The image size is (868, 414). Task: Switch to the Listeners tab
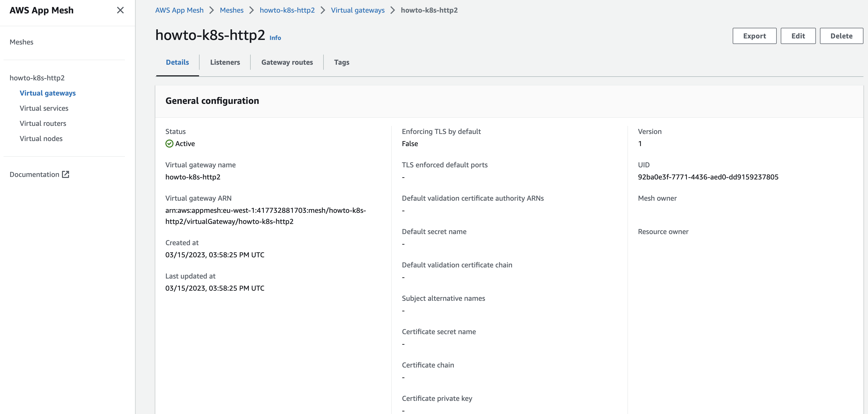click(x=225, y=62)
